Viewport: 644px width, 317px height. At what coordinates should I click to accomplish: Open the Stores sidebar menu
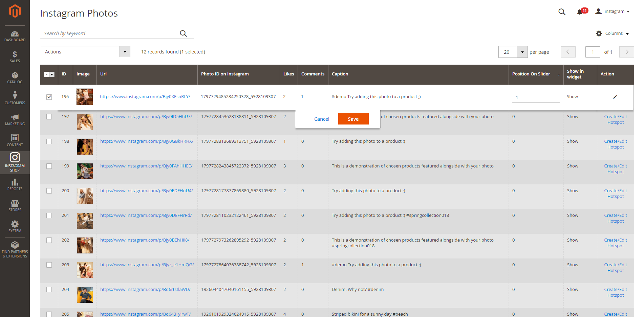click(x=15, y=206)
